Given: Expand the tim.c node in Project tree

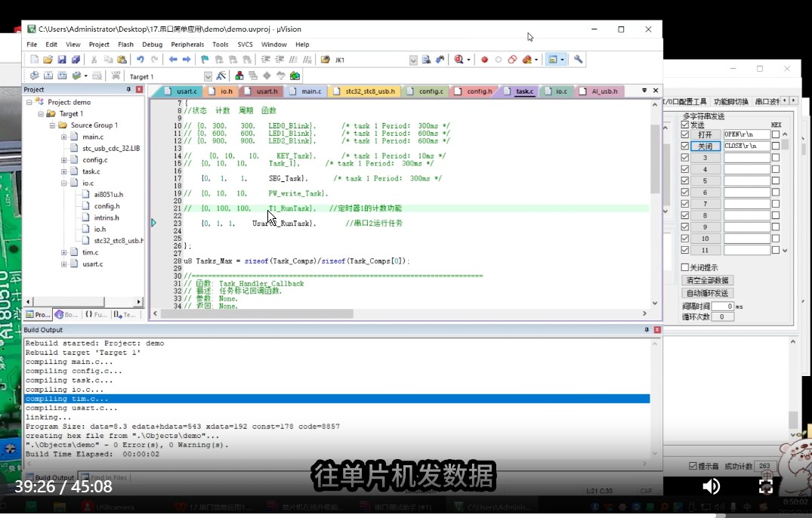Looking at the screenshot, I should coord(64,252).
